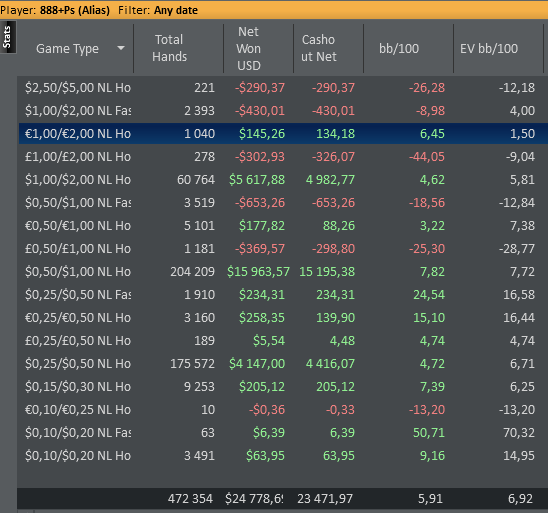Click the totals row showing 472 354 hands

(x=283, y=498)
